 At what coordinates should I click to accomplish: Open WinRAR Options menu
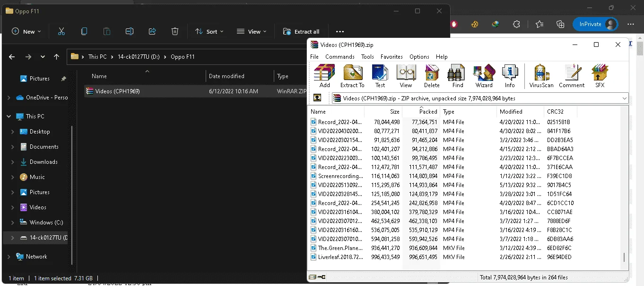pyautogui.click(x=419, y=56)
